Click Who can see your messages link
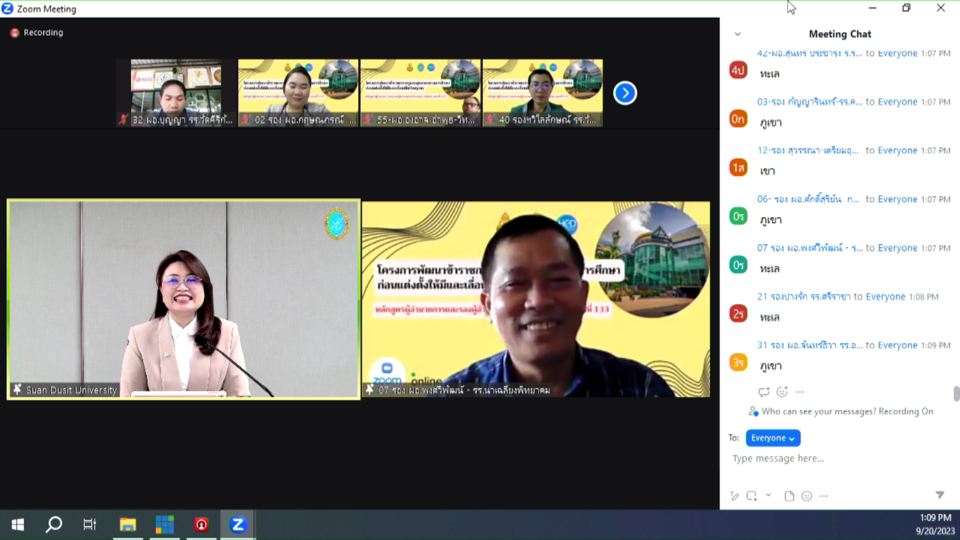Image resolution: width=960 pixels, height=540 pixels. point(847,411)
